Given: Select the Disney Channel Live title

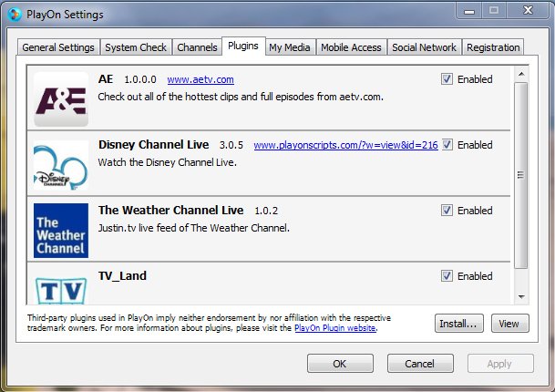Looking at the screenshot, I should pos(154,144).
